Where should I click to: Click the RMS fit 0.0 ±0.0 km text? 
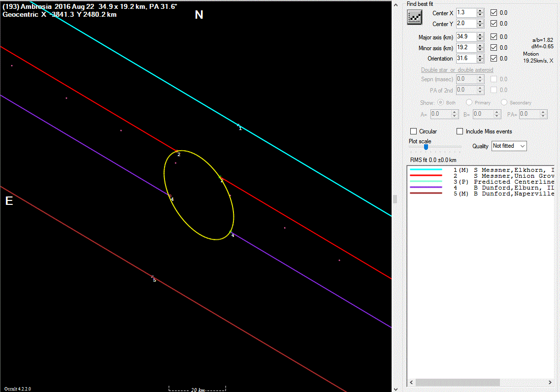tap(433, 160)
